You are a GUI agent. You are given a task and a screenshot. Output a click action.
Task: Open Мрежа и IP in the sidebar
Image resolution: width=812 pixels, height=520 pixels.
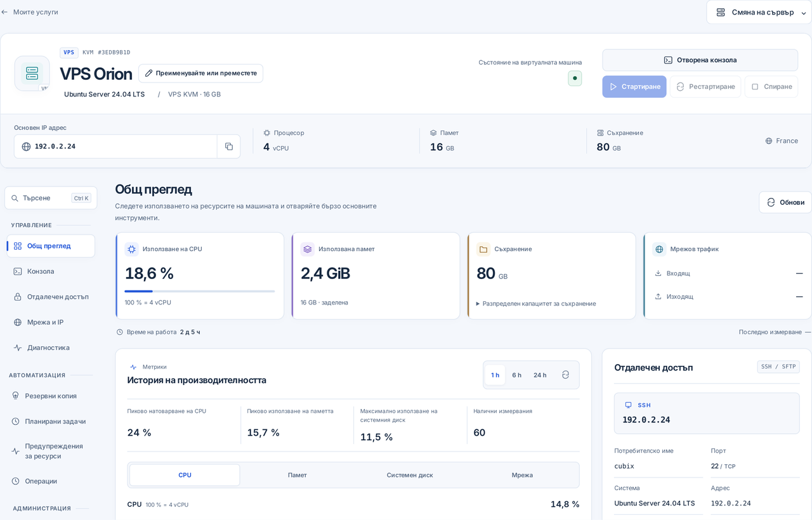(x=51, y=322)
